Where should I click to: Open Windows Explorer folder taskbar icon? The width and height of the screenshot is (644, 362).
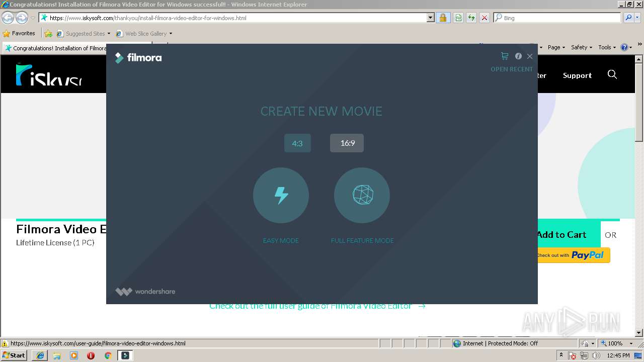pyautogui.click(x=57, y=355)
